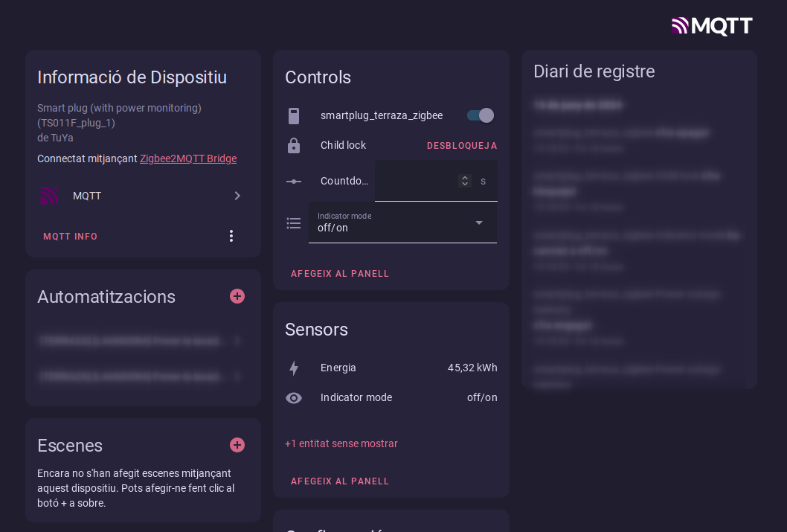
Task: Open the Indicator mode dropdown
Action: (x=402, y=222)
